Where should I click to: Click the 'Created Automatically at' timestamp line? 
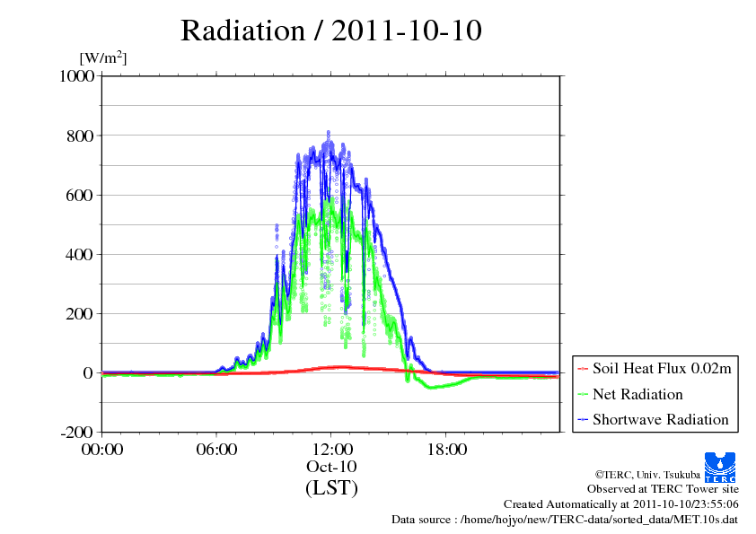click(621, 504)
